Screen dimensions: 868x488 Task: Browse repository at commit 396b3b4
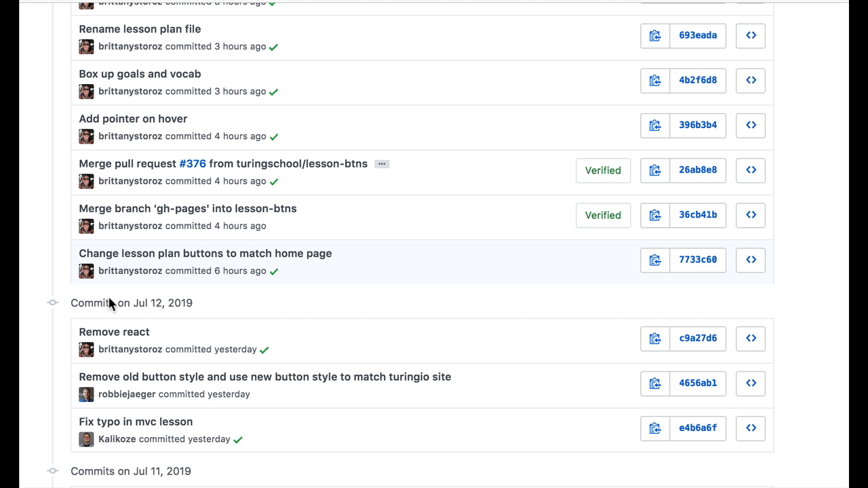751,125
